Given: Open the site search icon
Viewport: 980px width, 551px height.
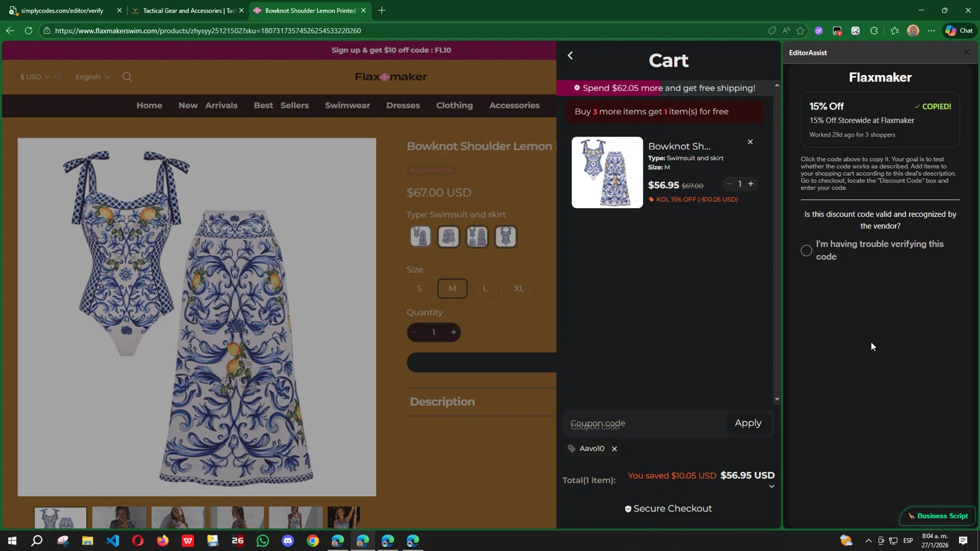Looking at the screenshot, I should [x=127, y=77].
